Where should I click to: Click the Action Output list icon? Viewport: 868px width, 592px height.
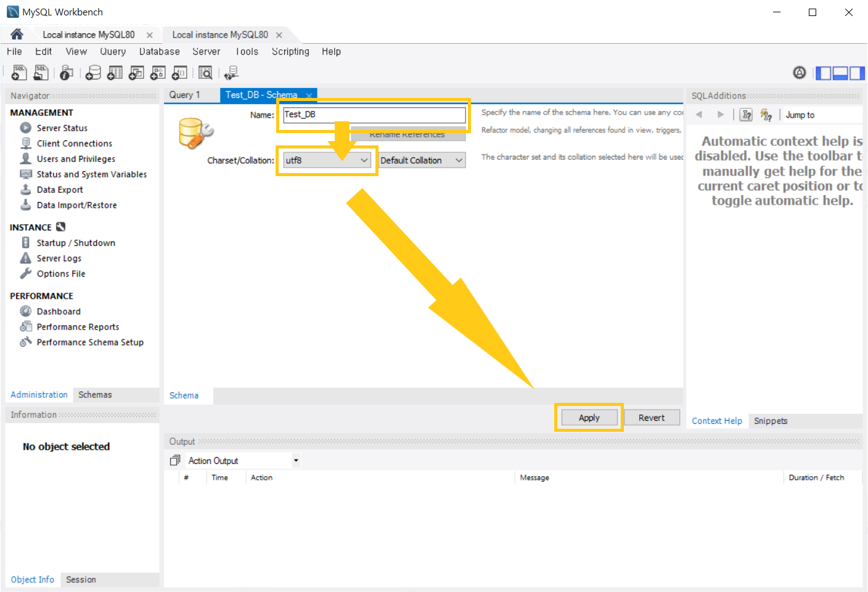click(175, 460)
